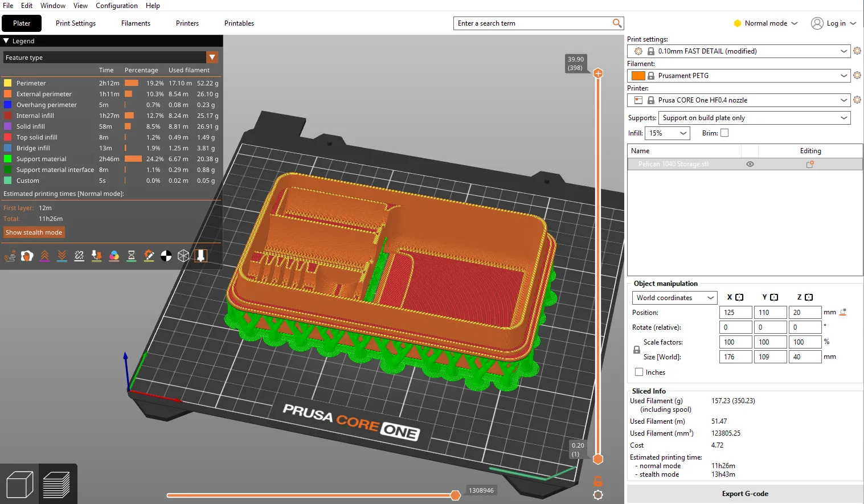Check the Inches checkbox
Viewport: 864px width, 504px height.
click(639, 372)
